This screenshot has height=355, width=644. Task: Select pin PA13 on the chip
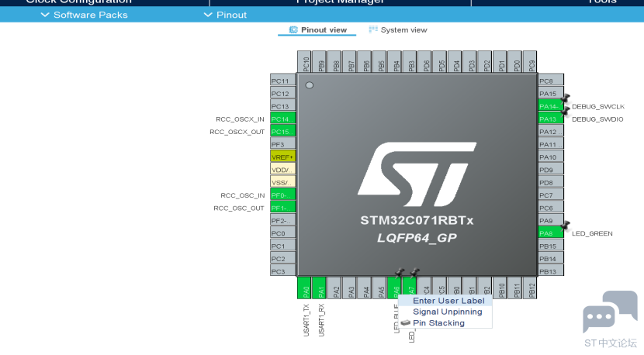pos(551,119)
